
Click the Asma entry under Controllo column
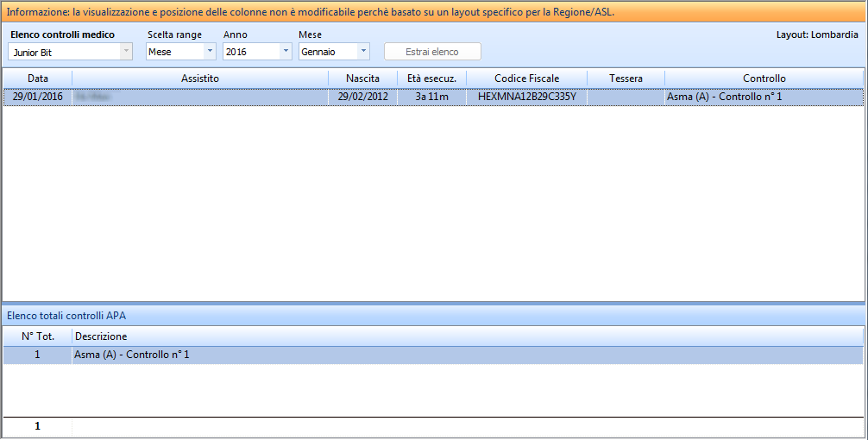click(x=725, y=97)
